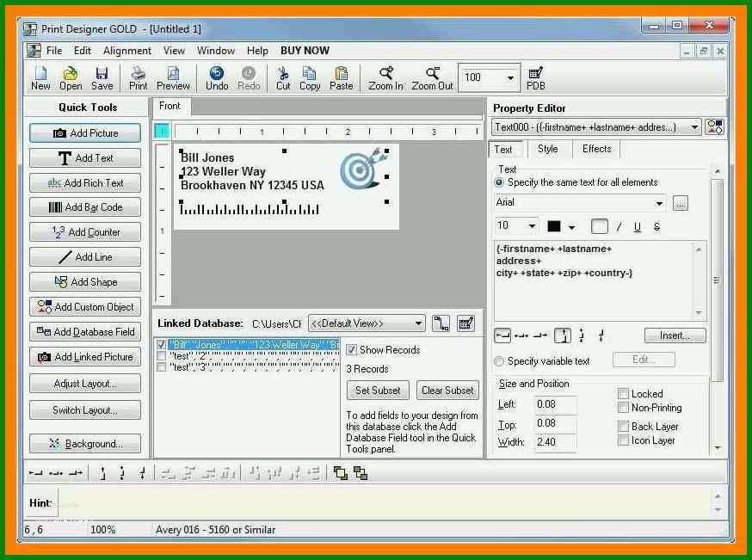Paste from the toolbar
Viewport: 752px width, 560px height.
coord(341,78)
